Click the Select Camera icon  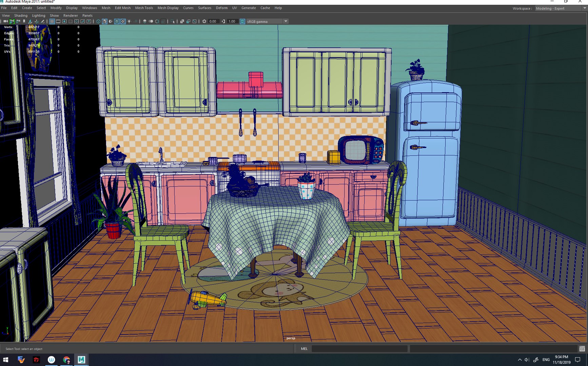[5, 21]
